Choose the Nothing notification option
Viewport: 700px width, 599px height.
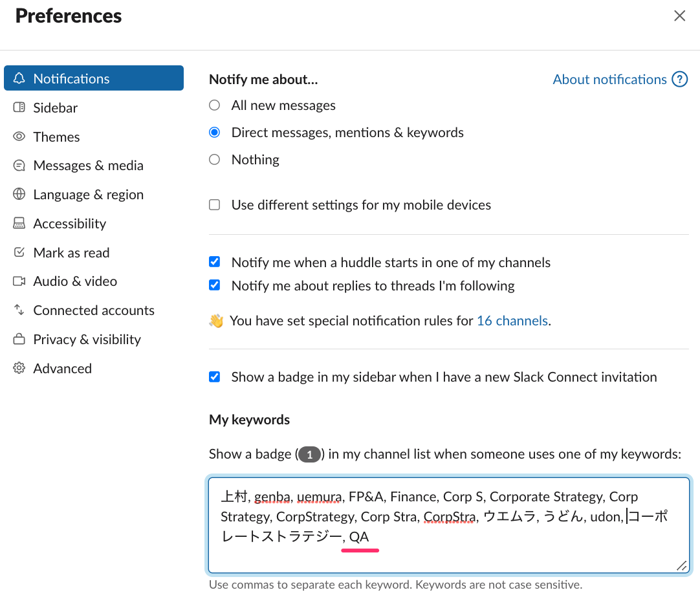215,160
